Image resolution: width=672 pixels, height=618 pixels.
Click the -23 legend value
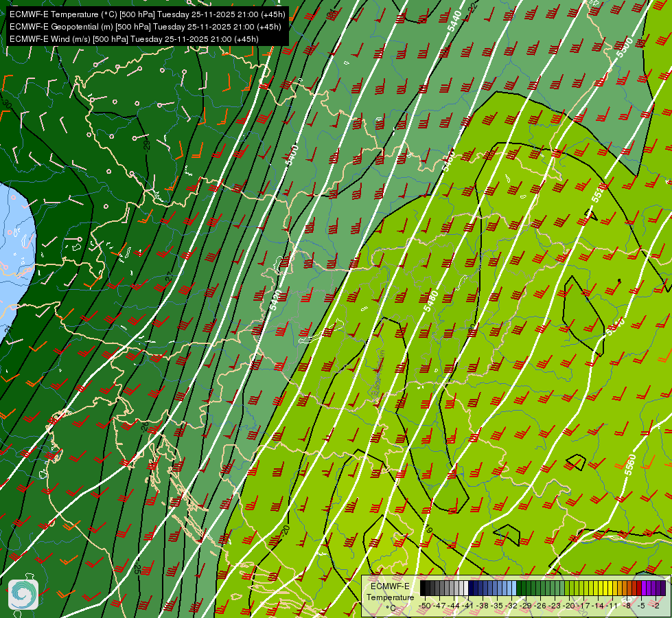click(555, 606)
